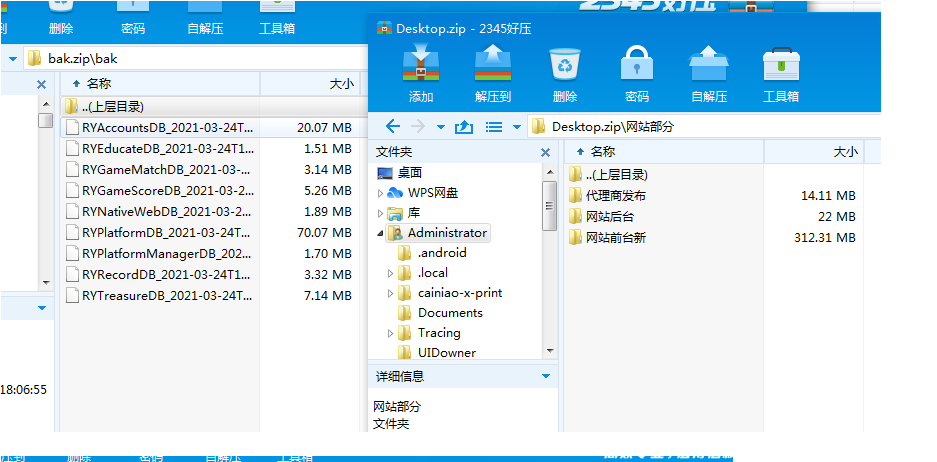
Task: Click the 自解压 toolbar item in bak.zip window
Action: tap(205, 19)
